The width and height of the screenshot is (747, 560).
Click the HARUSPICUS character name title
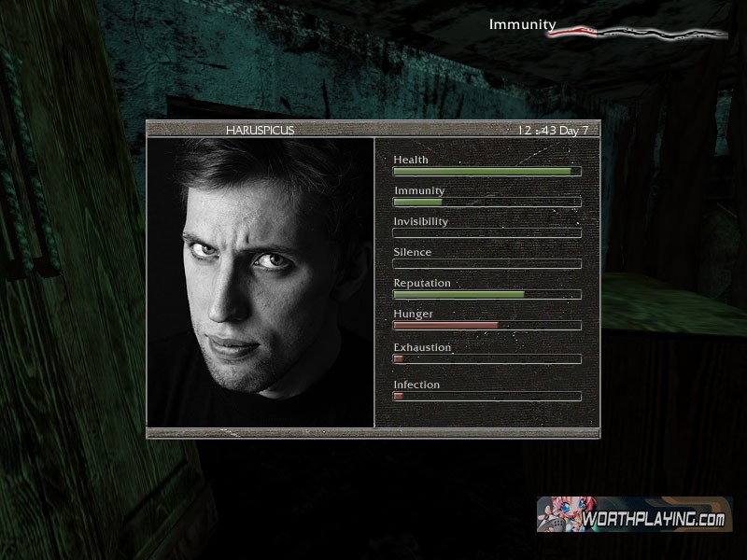(x=260, y=130)
